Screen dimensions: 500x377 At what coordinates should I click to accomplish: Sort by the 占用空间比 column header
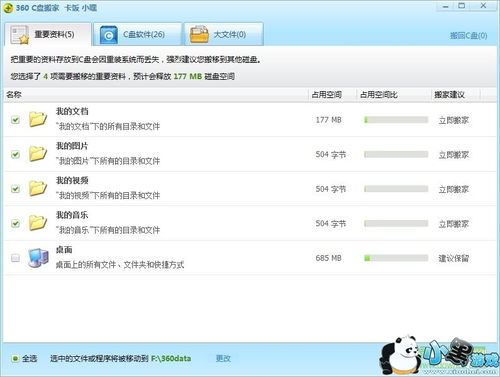click(x=394, y=95)
